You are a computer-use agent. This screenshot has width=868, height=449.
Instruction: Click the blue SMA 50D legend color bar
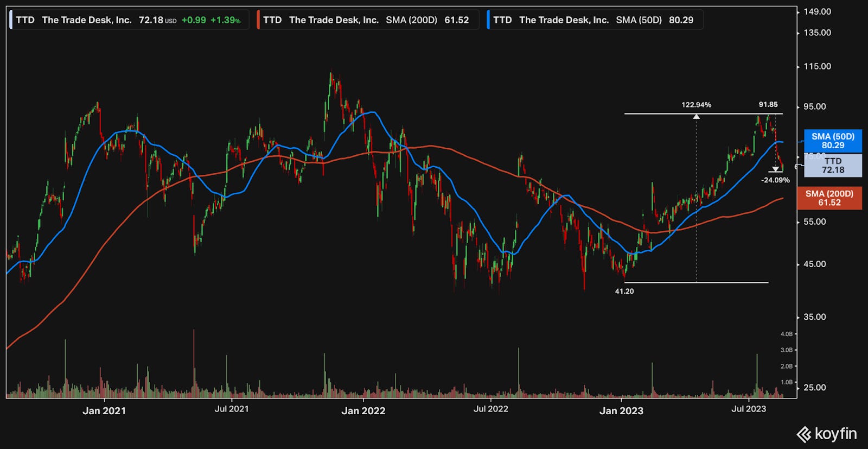tap(488, 20)
